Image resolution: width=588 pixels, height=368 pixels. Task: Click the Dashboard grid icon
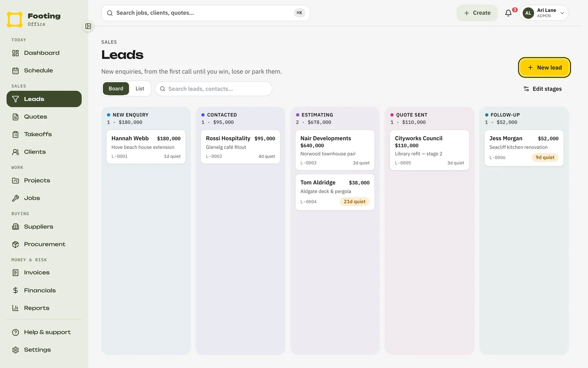[15, 53]
